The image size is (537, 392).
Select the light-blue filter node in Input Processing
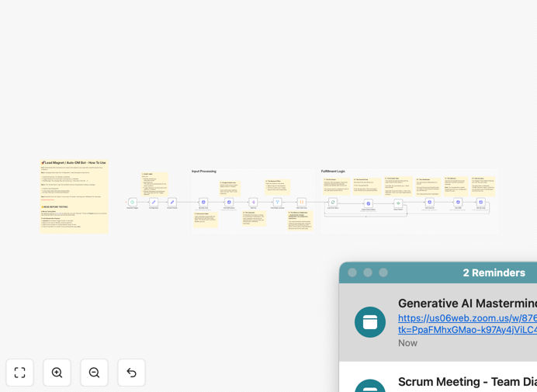tap(277, 202)
